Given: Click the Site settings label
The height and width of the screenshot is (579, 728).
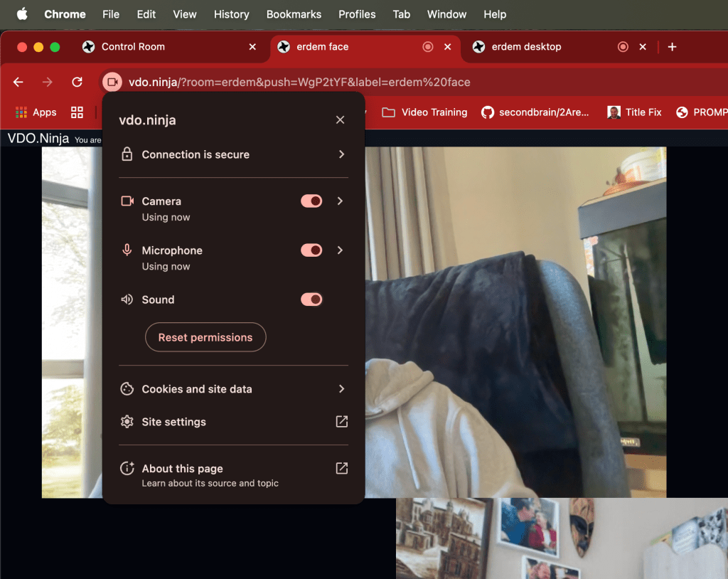Looking at the screenshot, I should pos(173,422).
